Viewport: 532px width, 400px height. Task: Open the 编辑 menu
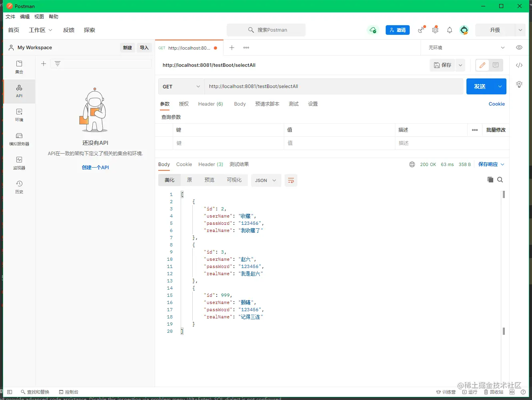[25, 17]
